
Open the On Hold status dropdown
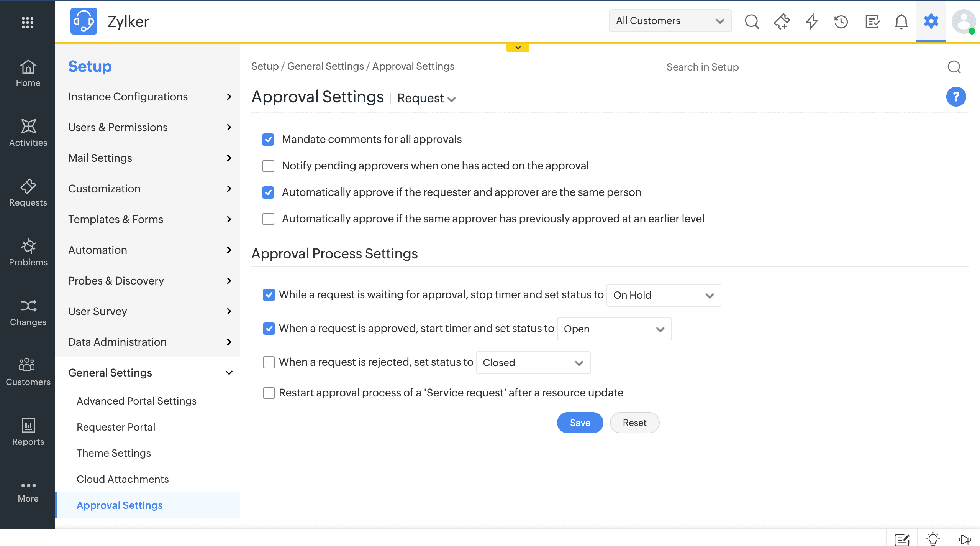(663, 295)
